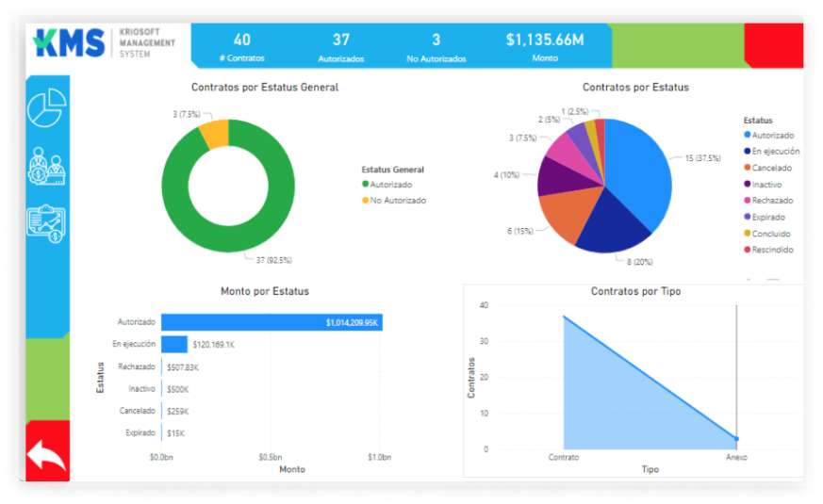Image resolution: width=823 pixels, height=504 pixels.
Task: Select Rechazado legend item in Estatus
Action: (x=772, y=201)
